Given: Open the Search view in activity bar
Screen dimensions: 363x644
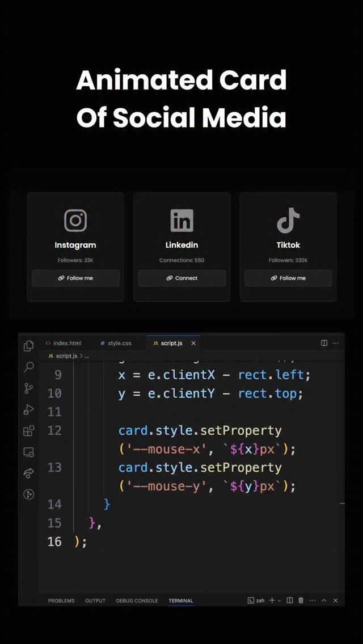Looking at the screenshot, I should pos(29,367).
